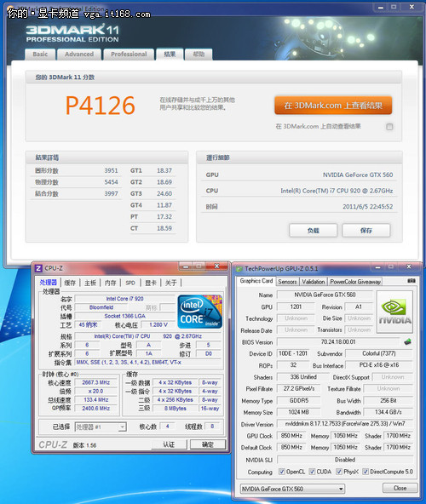Image resolution: width=426 pixels, height=504 pixels.
Task: Click the Subvendor Colorful (7377) field
Action: tap(378, 353)
